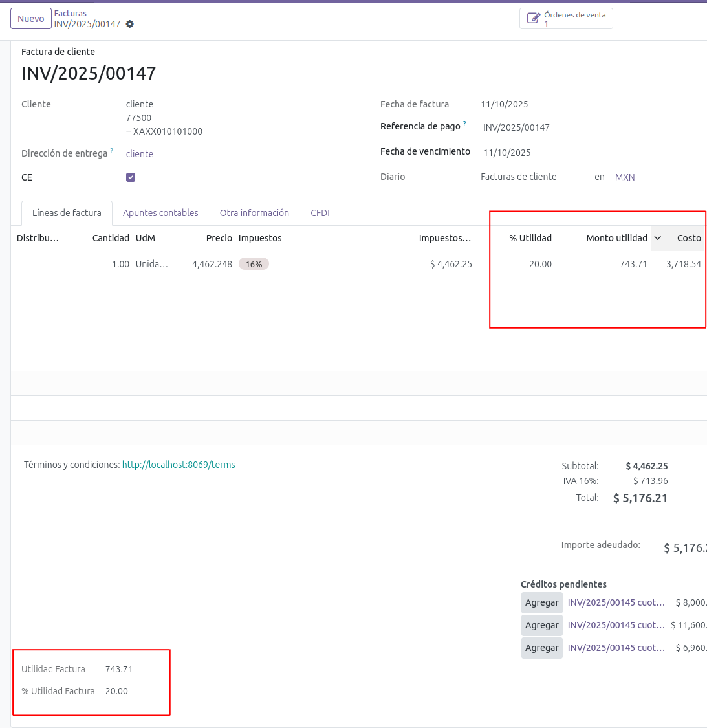This screenshot has height=728, width=707.
Task: Click help tooltip beside Dirección de entrega
Action: tap(111, 151)
